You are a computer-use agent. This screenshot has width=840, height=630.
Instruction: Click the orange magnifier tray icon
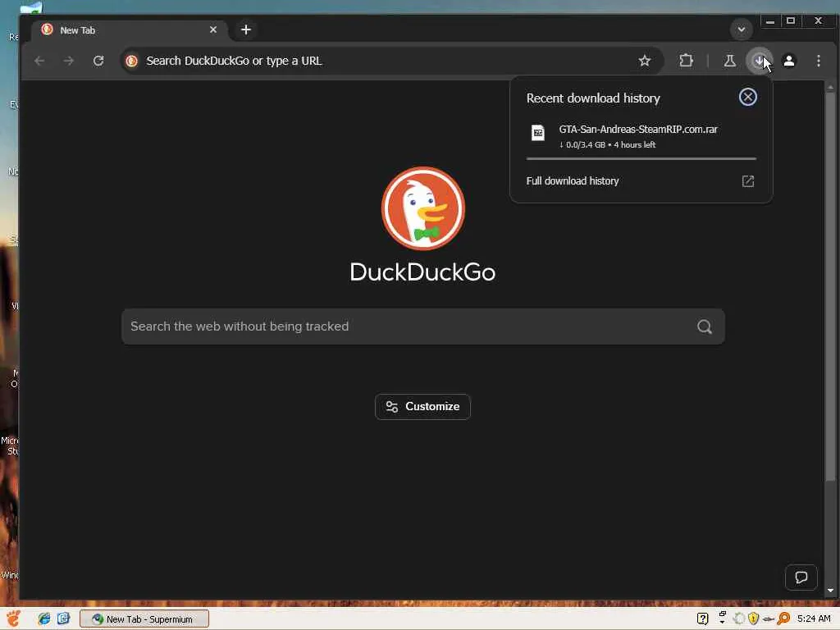(783, 619)
